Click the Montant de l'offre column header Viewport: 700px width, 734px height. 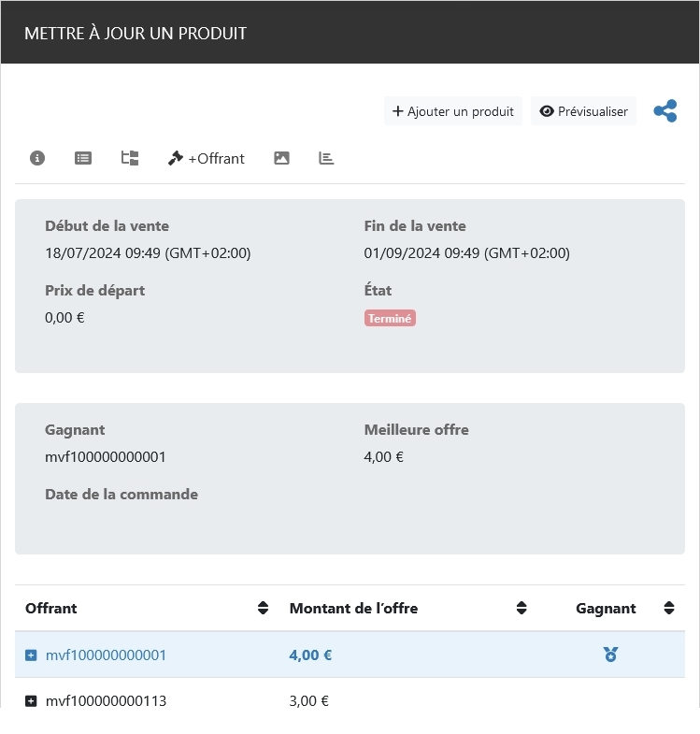353,608
